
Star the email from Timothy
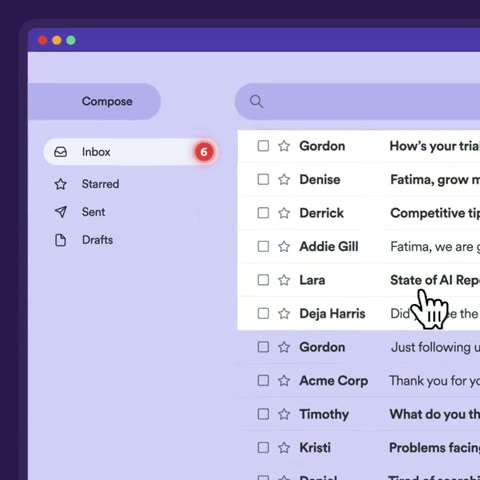pos(284,414)
